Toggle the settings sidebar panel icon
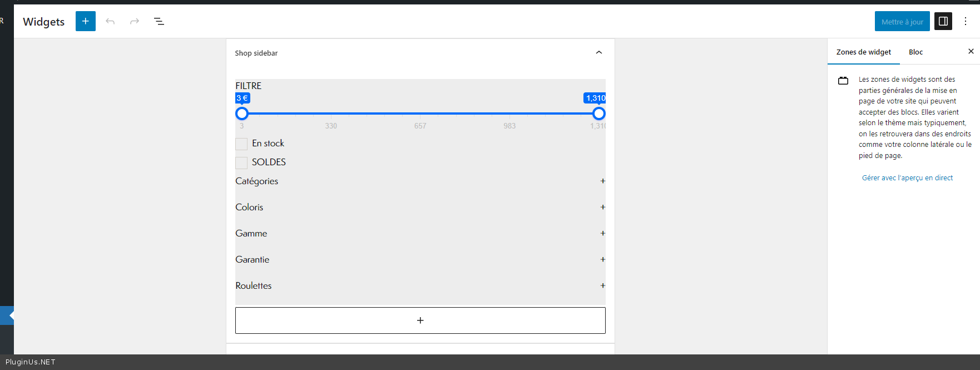This screenshot has width=980, height=370. coord(943,21)
